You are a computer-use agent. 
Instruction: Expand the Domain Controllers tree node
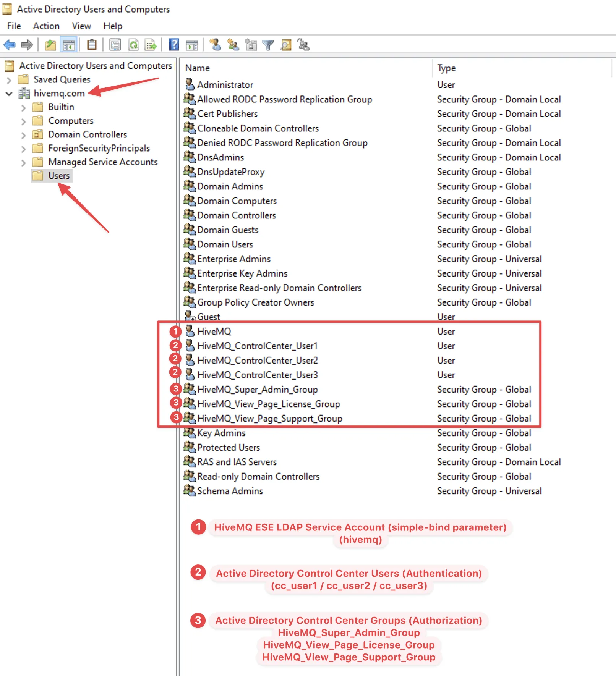(x=24, y=135)
